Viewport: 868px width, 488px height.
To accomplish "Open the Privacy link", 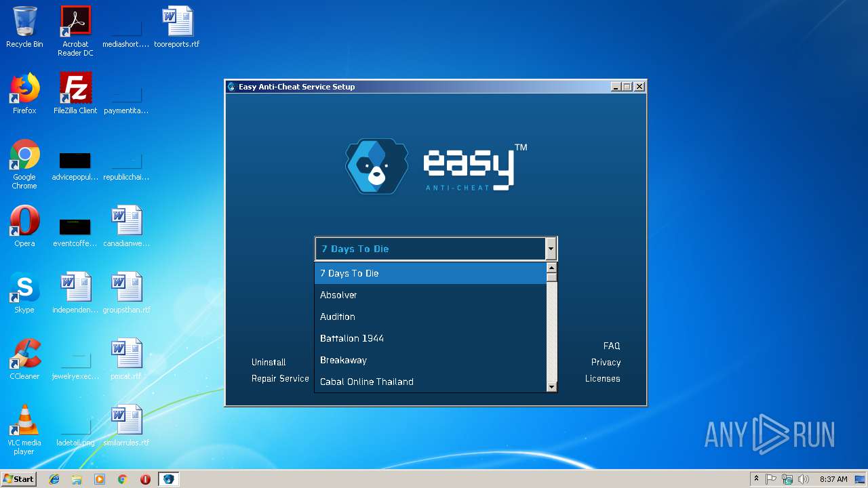I will pyautogui.click(x=606, y=362).
